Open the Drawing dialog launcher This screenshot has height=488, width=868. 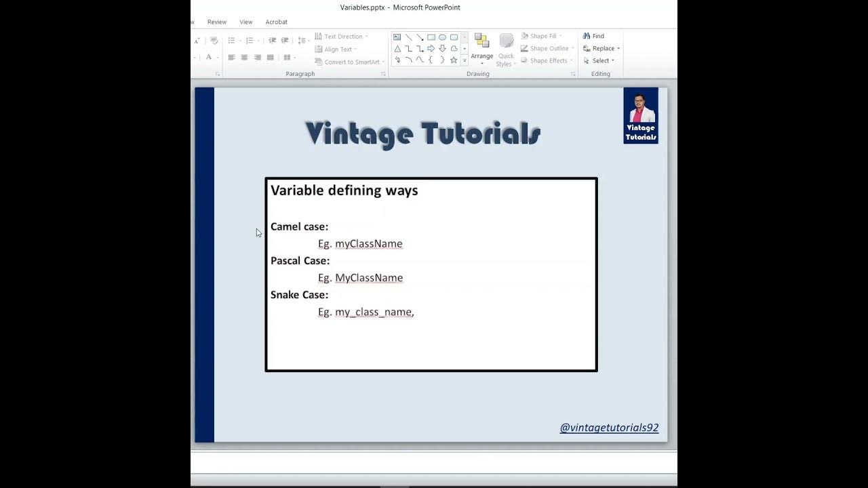(573, 74)
